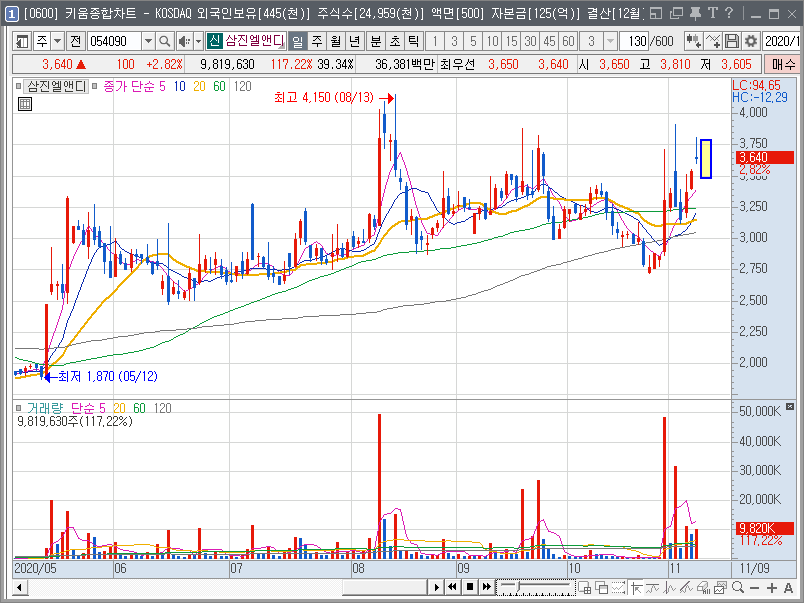Image resolution: width=804 pixels, height=603 pixels.
Task: Toggle the square before 거래량 legend
Action: (x=18, y=408)
